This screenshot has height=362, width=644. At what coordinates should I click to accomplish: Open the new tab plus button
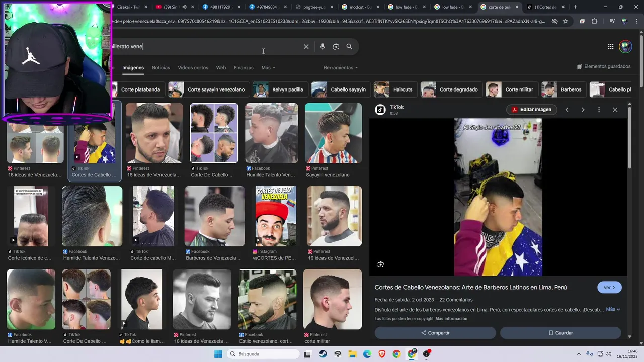coord(575,7)
